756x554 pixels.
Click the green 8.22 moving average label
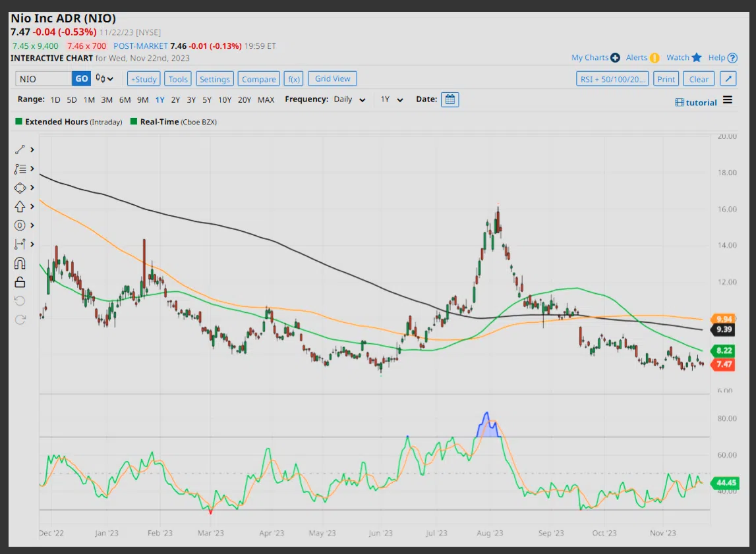[x=724, y=350]
